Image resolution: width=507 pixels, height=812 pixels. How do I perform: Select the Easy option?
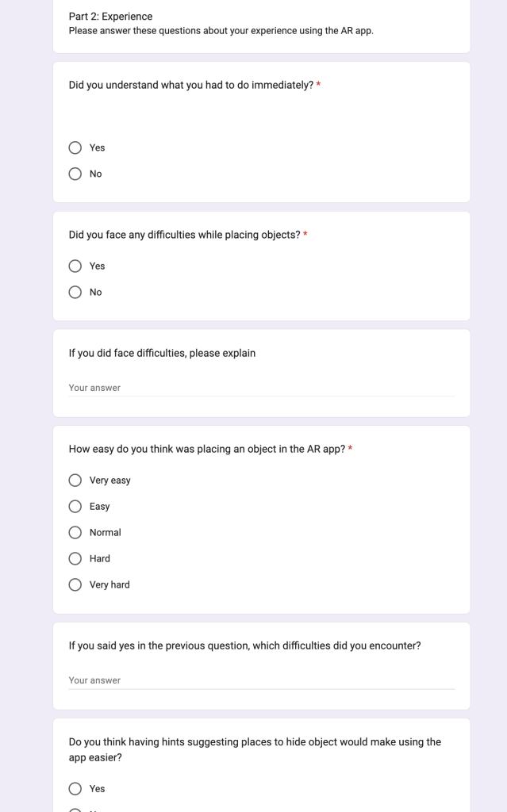pyautogui.click(x=75, y=507)
